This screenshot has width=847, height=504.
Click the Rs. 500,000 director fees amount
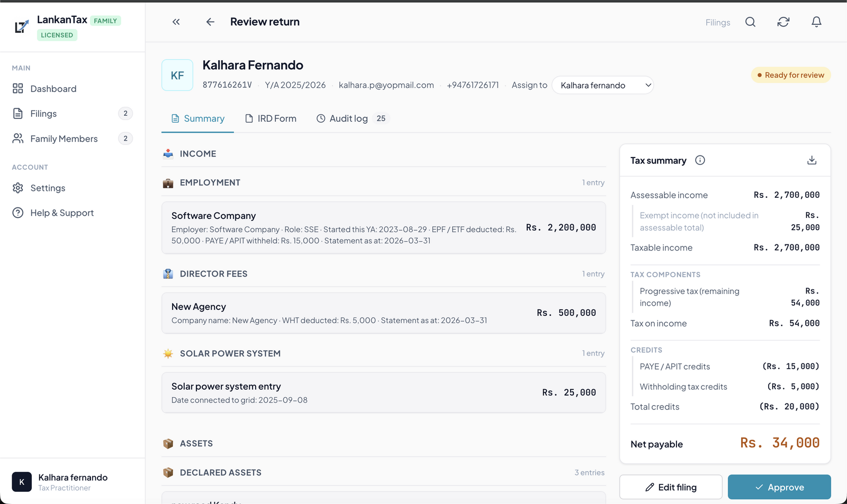pyautogui.click(x=566, y=313)
